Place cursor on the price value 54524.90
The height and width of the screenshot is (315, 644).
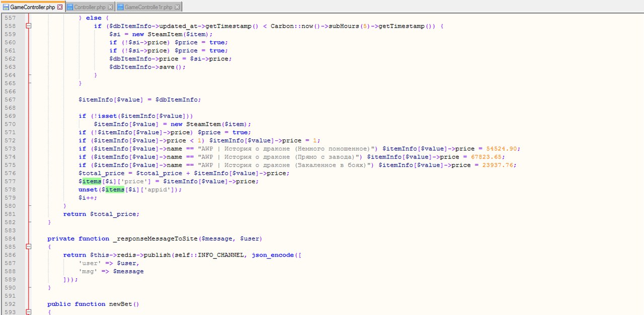(502, 149)
